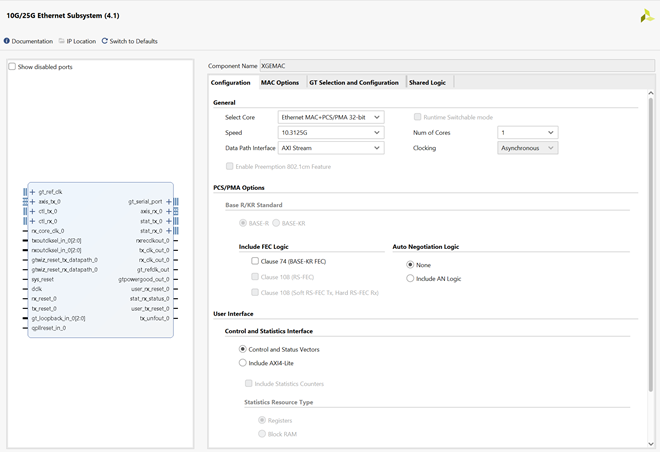Expand the stat_tx_0 port plus icon
This screenshot has width=660, height=452.
(x=169, y=221)
